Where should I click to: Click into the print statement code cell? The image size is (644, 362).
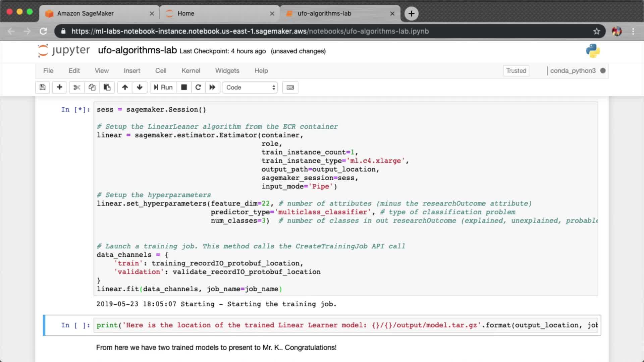(345, 325)
